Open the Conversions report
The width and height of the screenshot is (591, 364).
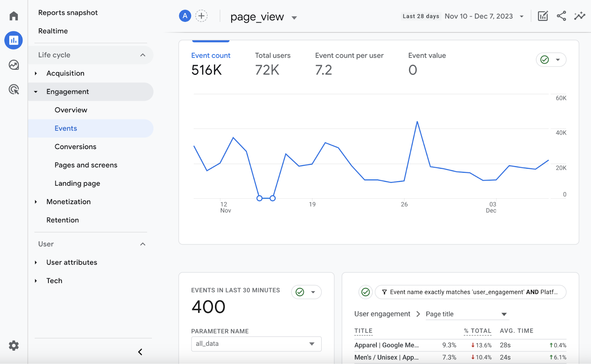(75, 147)
